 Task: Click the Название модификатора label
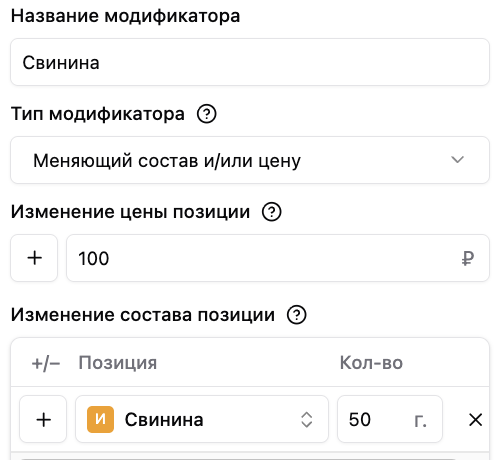[x=125, y=16]
